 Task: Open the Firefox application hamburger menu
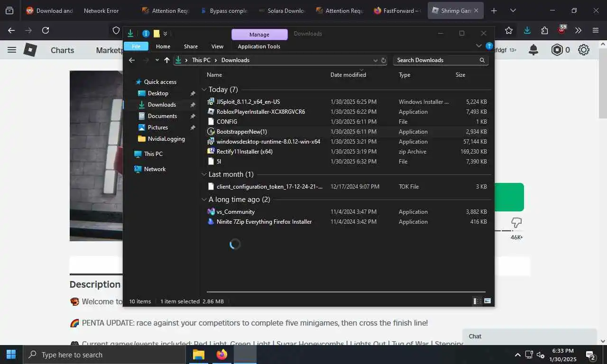[x=596, y=30]
